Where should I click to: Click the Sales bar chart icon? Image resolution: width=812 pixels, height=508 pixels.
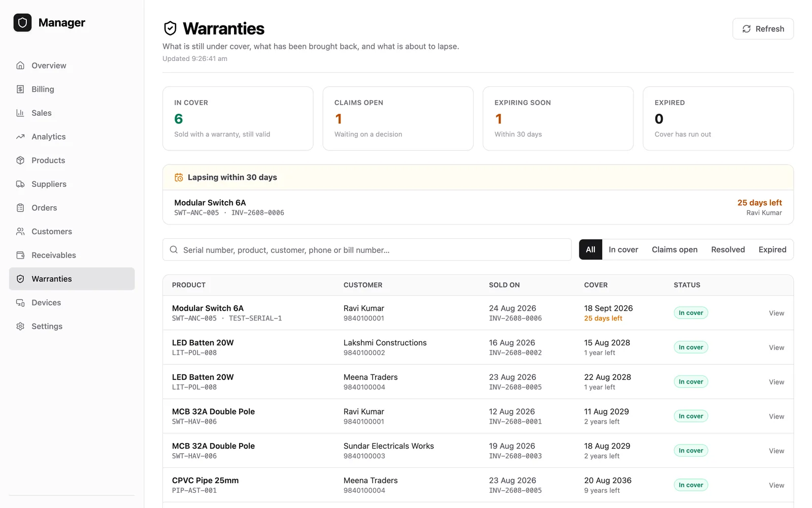(20, 113)
